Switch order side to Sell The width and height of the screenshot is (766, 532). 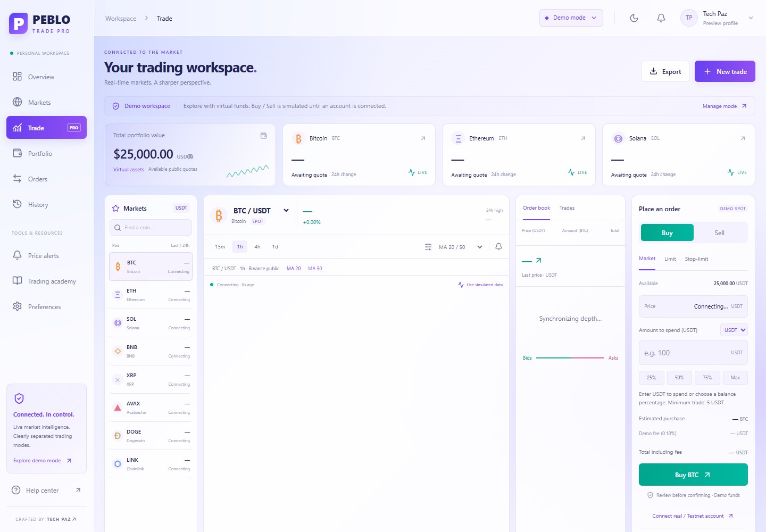[x=720, y=232]
